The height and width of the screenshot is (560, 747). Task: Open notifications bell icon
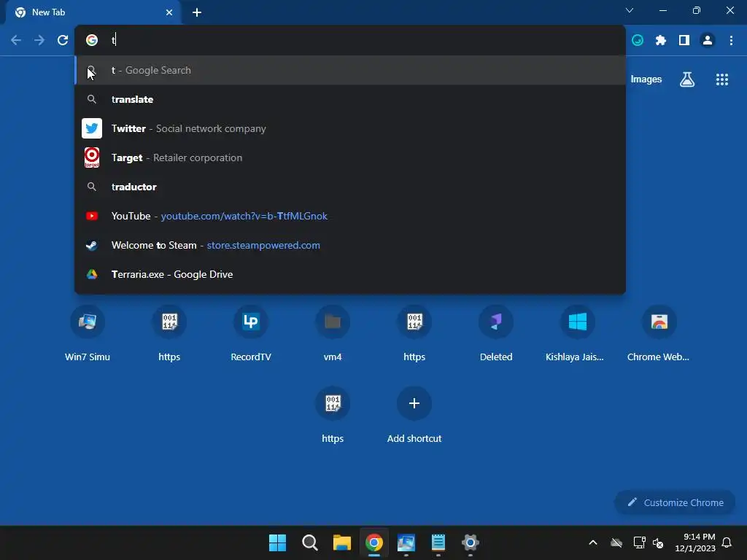[727, 542]
